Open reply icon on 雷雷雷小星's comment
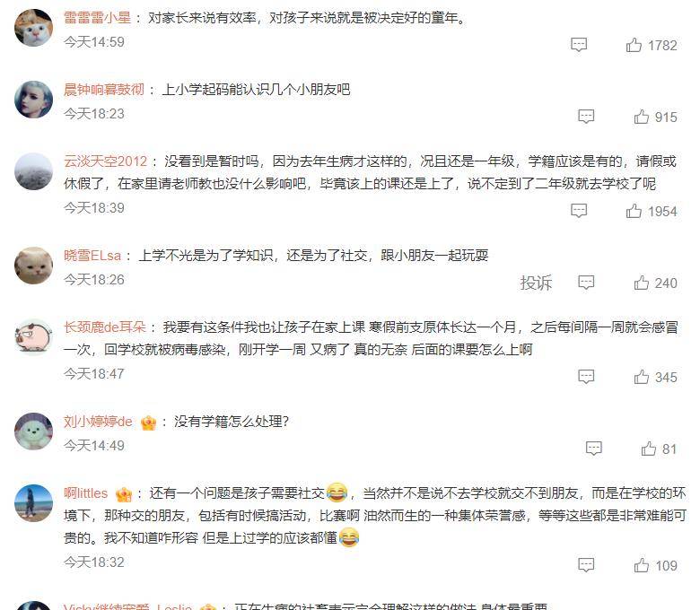This screenshot has height=610, width=700. pos(579,45)
